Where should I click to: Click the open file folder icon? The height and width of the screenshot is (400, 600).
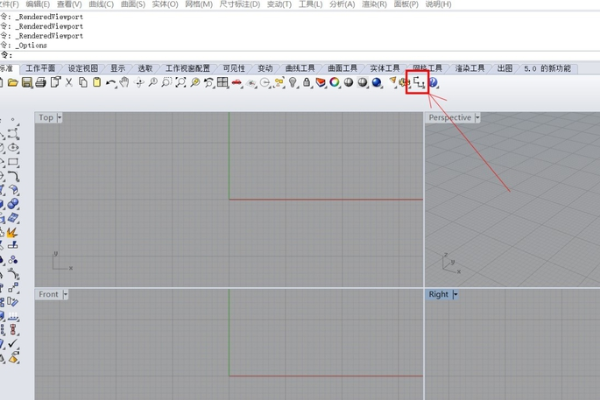click(14, 83)
